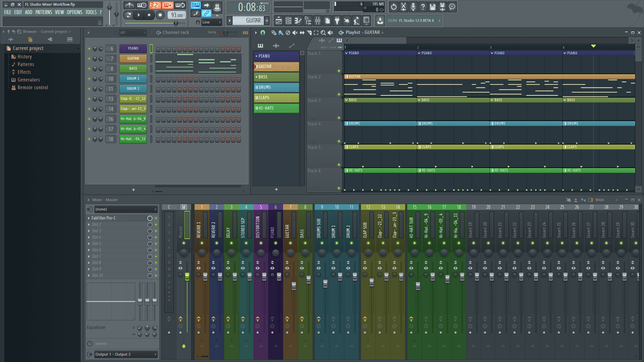The height and width of the screenshot is (362, 644).
Task: Select the mute tool in Playlist toolbar
Action: pos(295,33)
